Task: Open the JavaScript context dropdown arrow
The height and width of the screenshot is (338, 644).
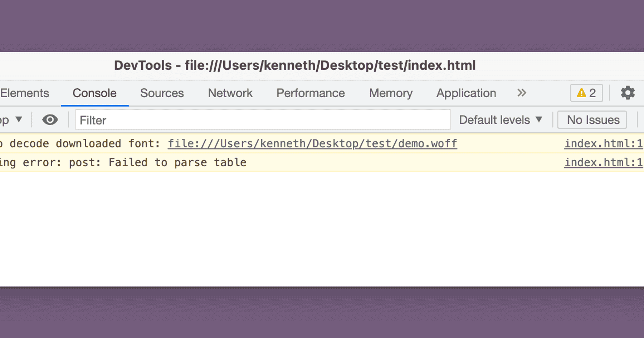Action: pos(19,119)
